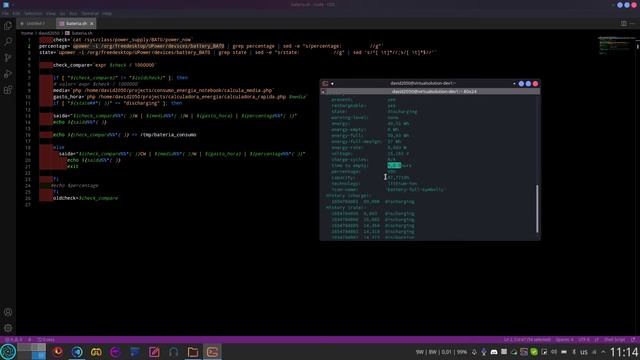Click the 'bateria.sh' breadcrumb segment

tap(79, 33)
